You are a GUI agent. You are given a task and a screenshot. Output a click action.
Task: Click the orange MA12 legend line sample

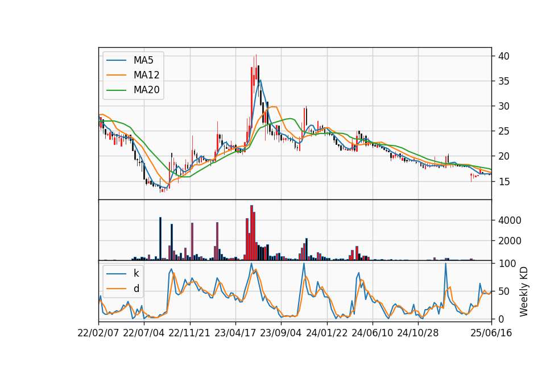point(116,75)
